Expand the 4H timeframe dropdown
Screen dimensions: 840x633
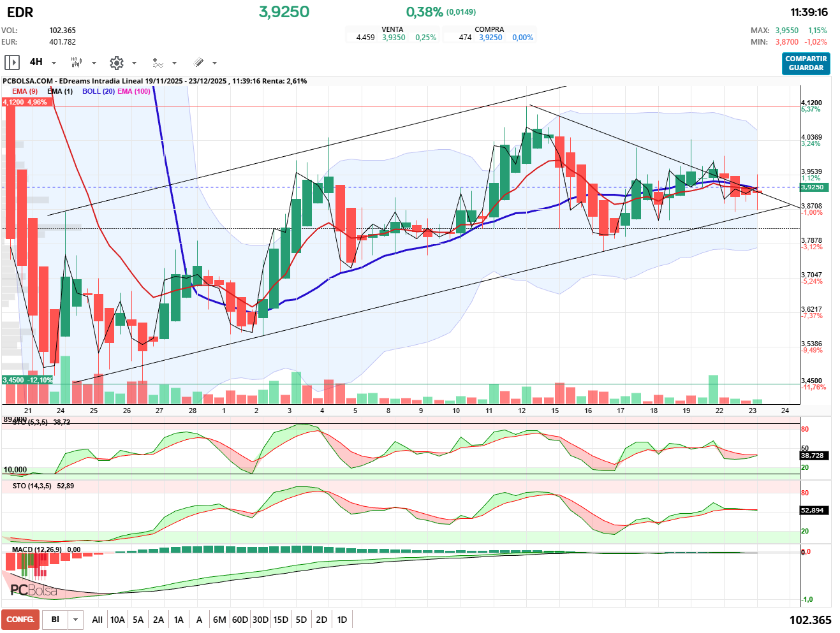[54, 63]
